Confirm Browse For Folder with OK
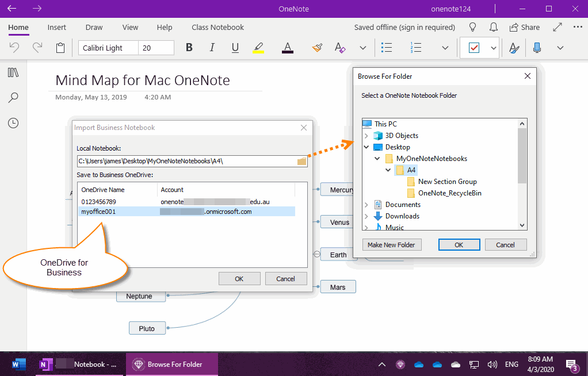588x376 pixels. point(459,245)
